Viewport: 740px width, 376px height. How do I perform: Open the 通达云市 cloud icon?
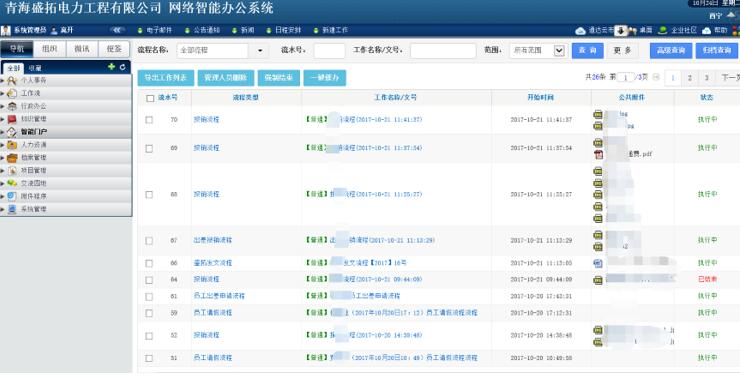pyautogui.click(x=580, y=31)
